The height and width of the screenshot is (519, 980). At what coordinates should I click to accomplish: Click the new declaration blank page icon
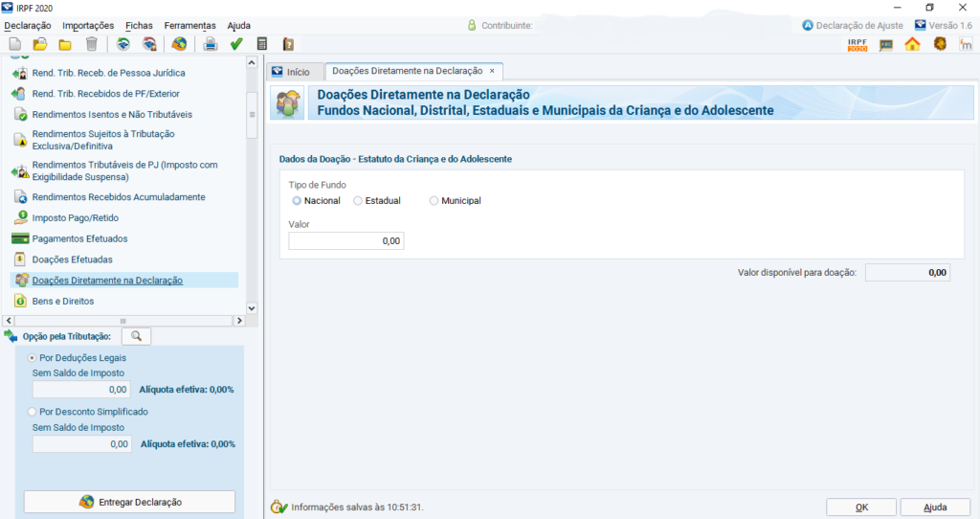14,44
